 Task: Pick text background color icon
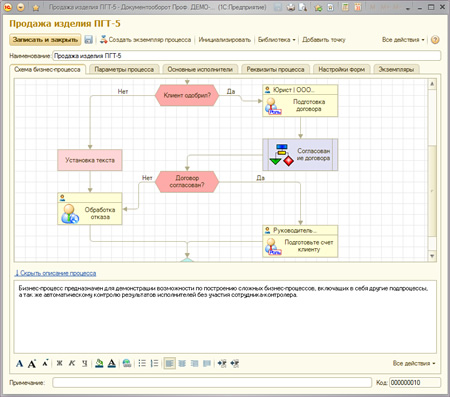[99, 363]
